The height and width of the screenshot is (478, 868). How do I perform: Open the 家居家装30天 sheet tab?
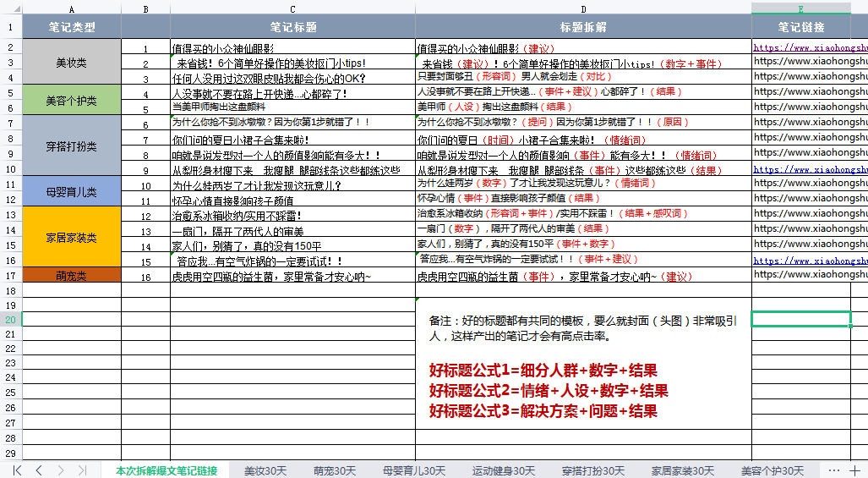coord(683,470)
